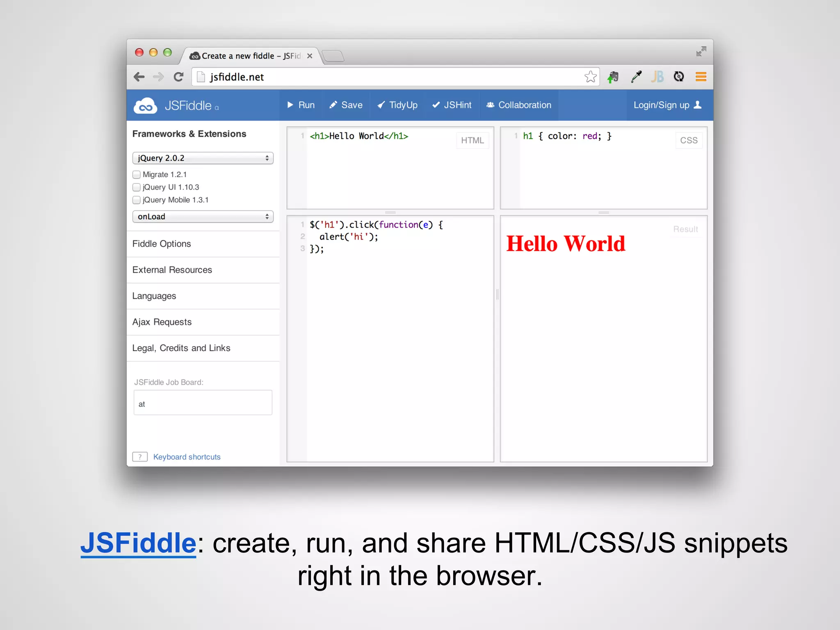Enable the Migrate 1.2.1 checkbox
The image size is (840, 630).
click(137, 175)
